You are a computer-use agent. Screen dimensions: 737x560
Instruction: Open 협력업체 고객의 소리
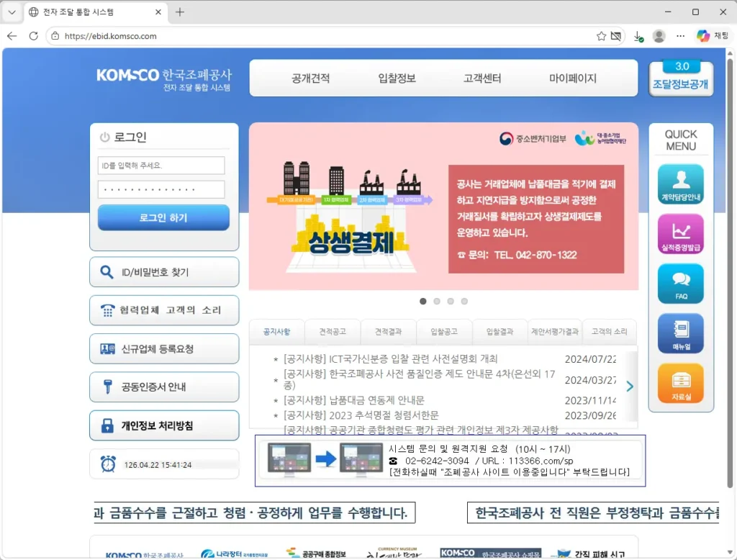click(164, 310)
